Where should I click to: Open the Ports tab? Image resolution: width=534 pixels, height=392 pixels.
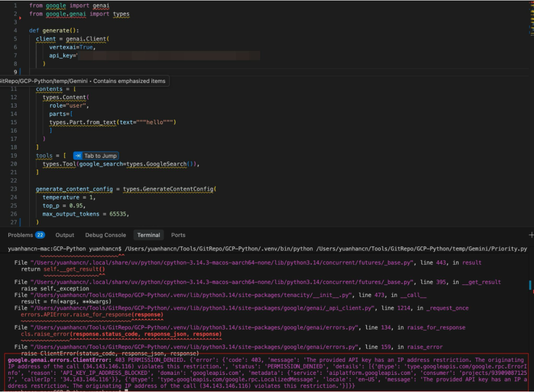178,235
